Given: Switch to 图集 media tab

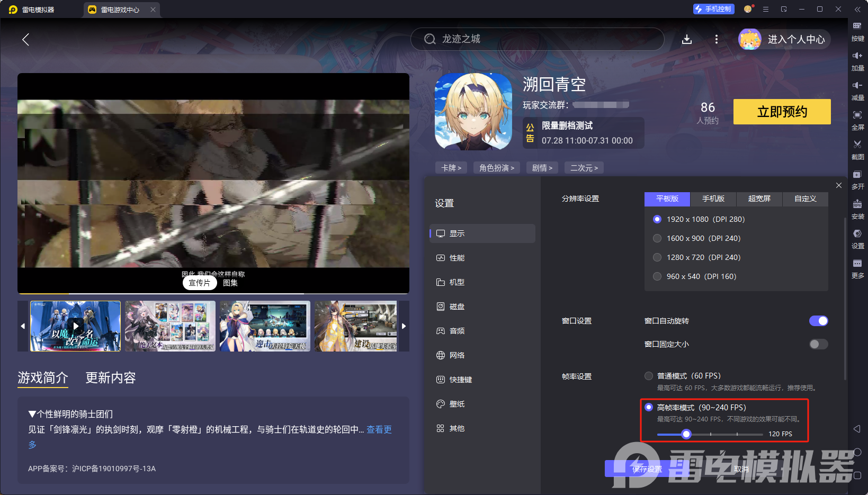Looking at the screenshot, I should coord(230,283).
